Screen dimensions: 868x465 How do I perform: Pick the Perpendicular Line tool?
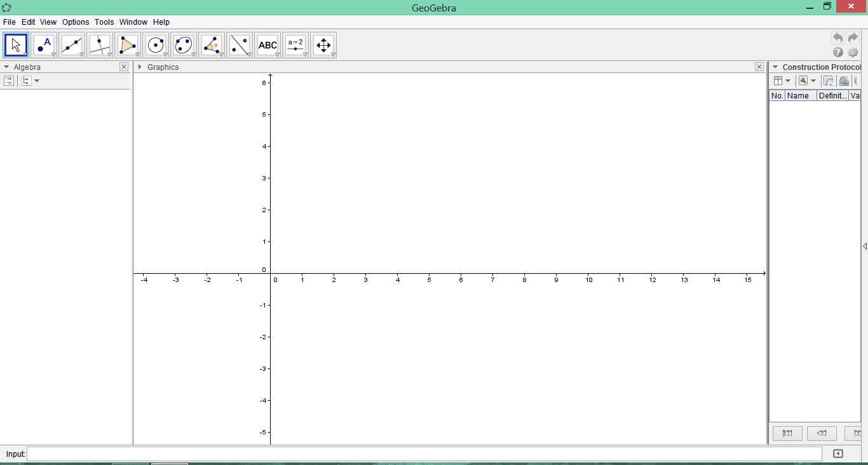100,45
